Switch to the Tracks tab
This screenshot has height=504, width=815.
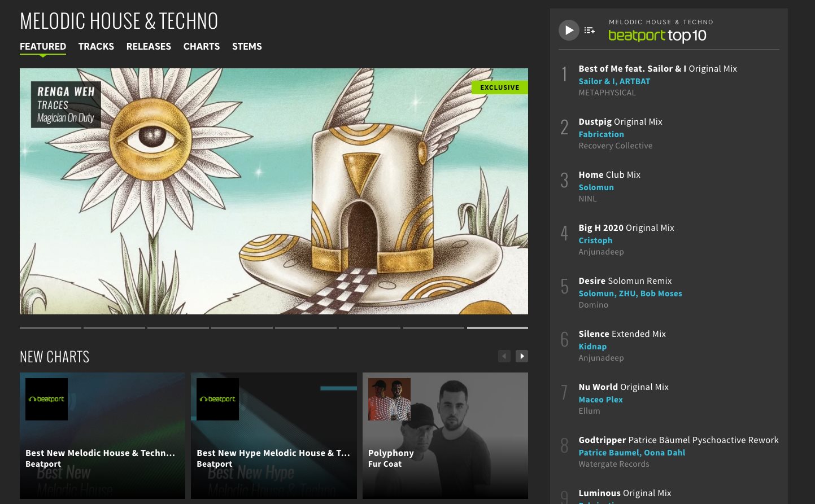click(96, 46)
